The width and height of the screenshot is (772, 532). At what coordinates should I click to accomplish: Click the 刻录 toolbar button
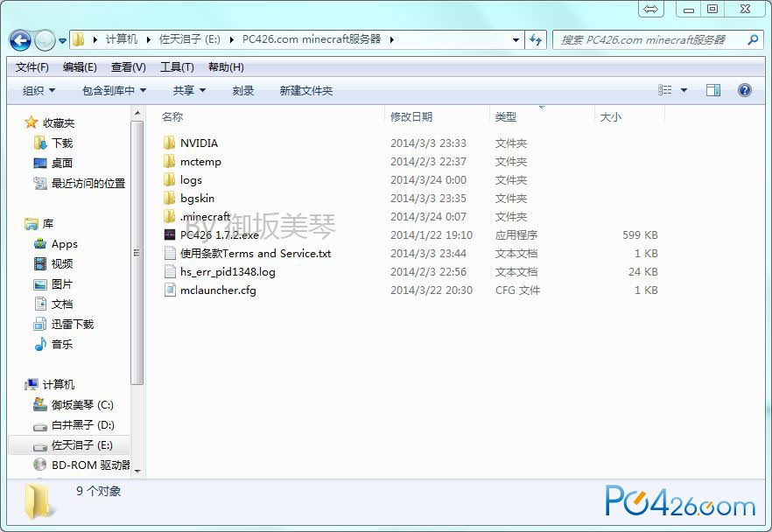(243, 90)
